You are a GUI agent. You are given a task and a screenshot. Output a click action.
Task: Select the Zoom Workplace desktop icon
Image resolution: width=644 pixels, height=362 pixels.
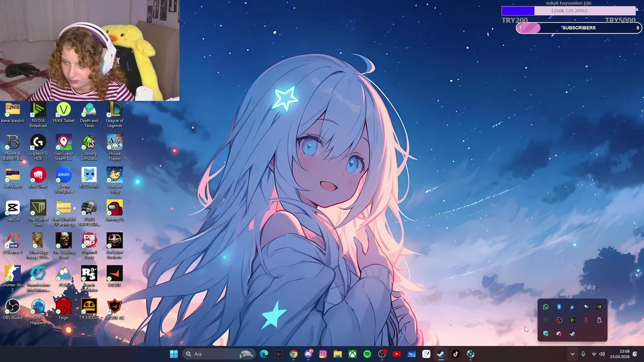[x=63, y=181]
